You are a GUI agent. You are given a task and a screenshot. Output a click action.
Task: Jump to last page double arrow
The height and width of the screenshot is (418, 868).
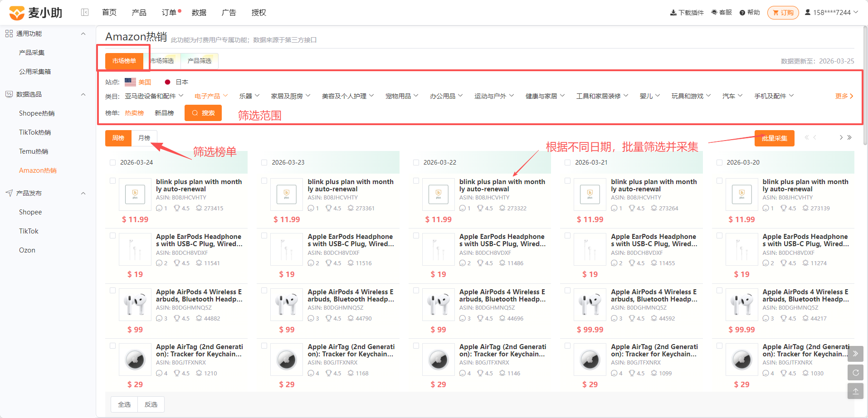pos(849,137)
